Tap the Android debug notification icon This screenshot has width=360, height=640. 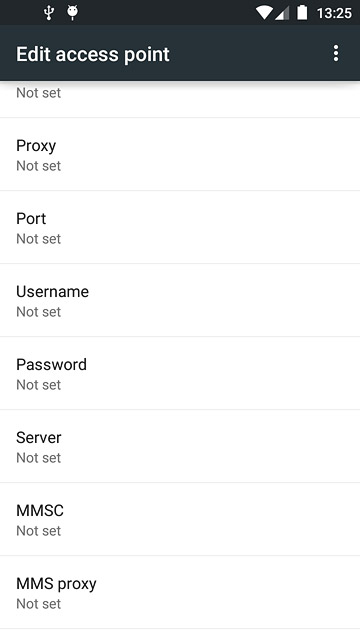pyautogui.click(x=73, y=13)
